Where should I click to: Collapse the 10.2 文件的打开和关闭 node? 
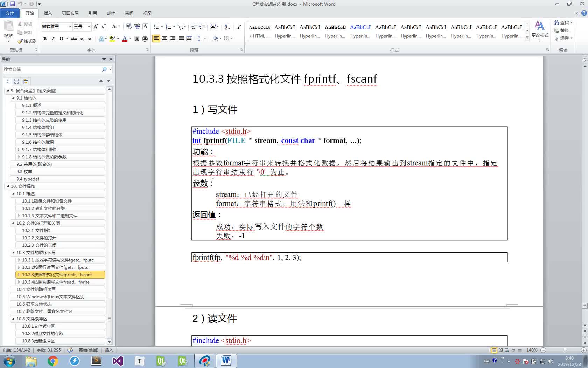pyautogui.click(x=13, y=223)
